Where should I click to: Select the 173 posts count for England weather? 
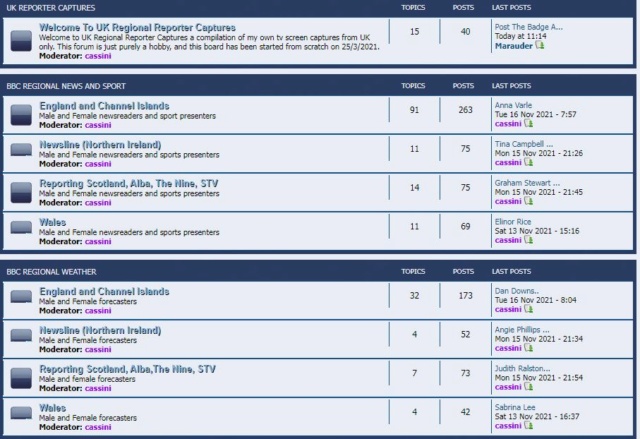point(465,295)
